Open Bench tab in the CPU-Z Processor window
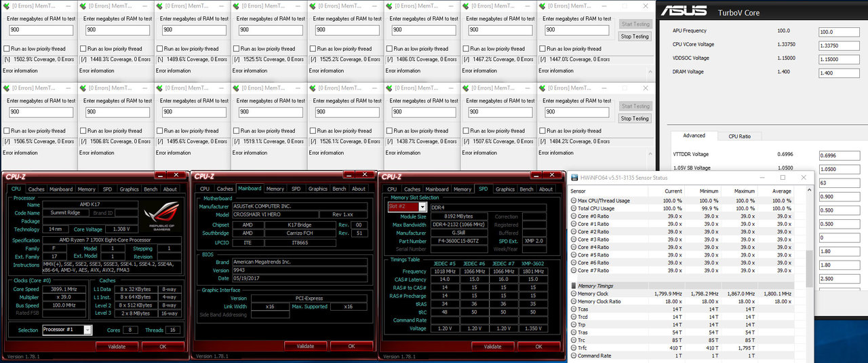868x363 pixels. 151,189
